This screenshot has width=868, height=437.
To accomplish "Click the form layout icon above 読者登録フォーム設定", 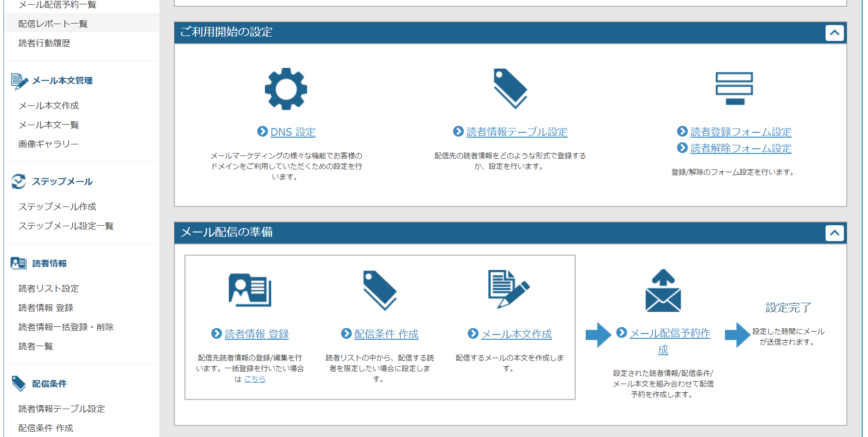I will tap(734, 89).
